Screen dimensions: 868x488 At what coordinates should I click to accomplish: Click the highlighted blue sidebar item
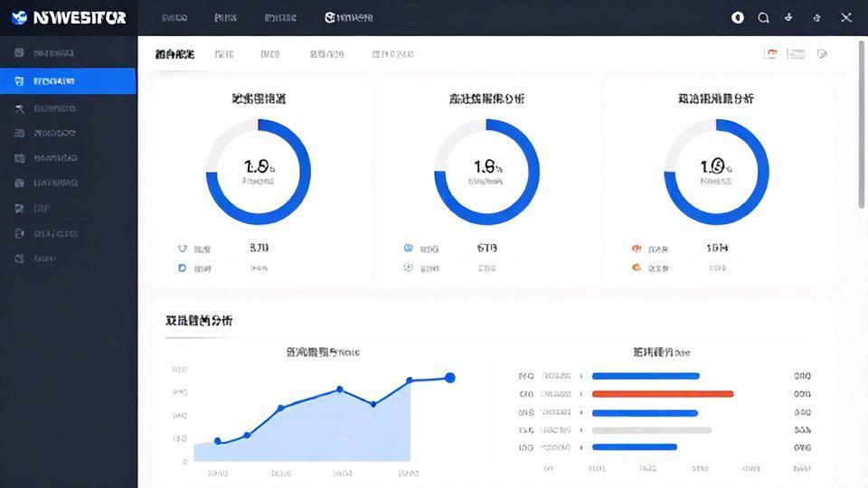click(x=68, y=81)
